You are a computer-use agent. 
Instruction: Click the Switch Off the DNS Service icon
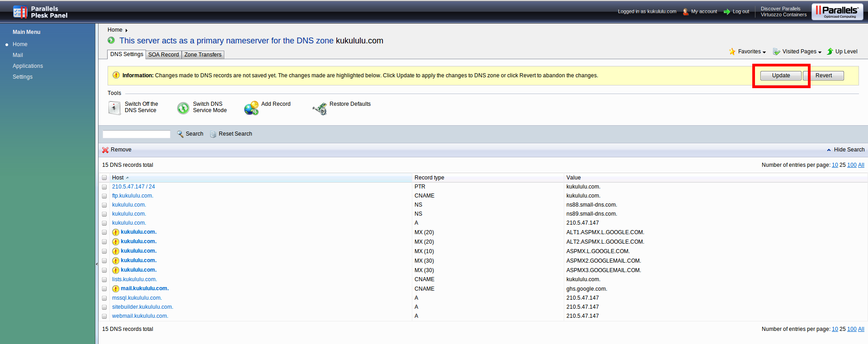pos(114,108)
